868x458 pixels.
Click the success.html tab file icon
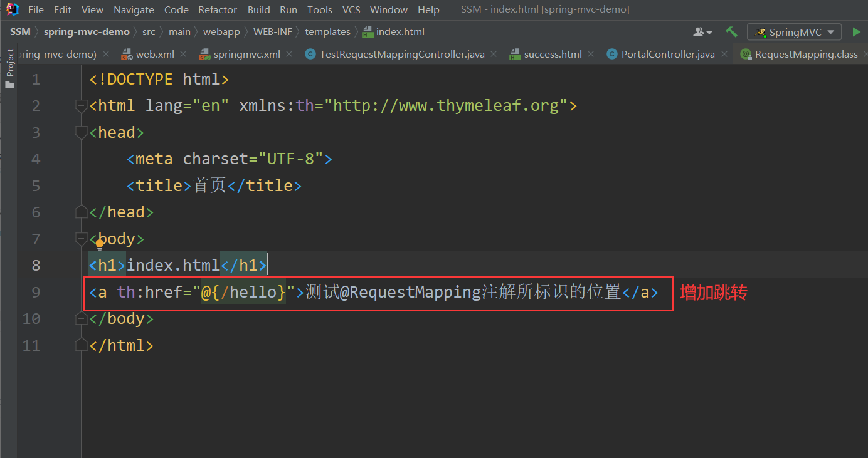tap(515, 55)
